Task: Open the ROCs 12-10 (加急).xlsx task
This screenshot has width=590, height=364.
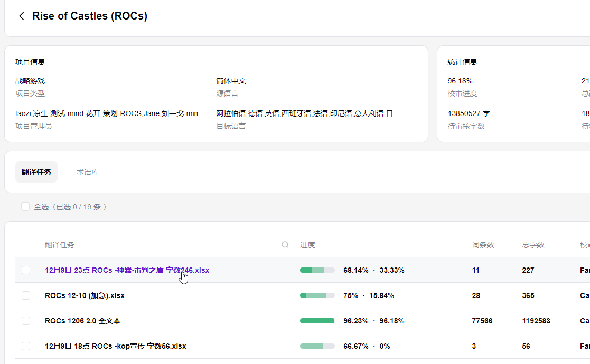Action: (85, 295)
